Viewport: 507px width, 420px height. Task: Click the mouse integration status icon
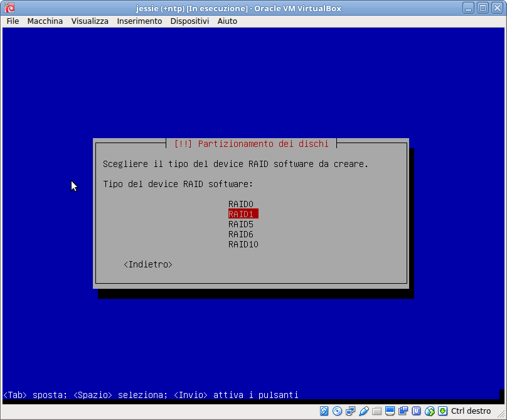click(429, 411)
